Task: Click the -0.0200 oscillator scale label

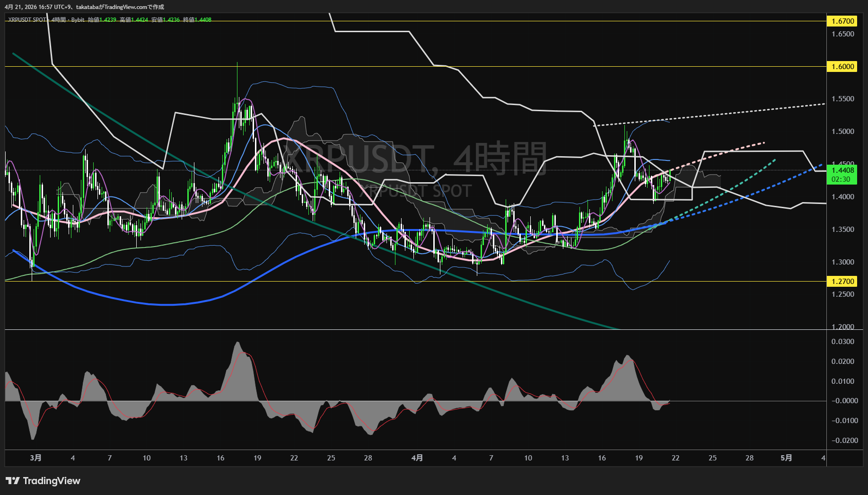Action: point(842,440)
